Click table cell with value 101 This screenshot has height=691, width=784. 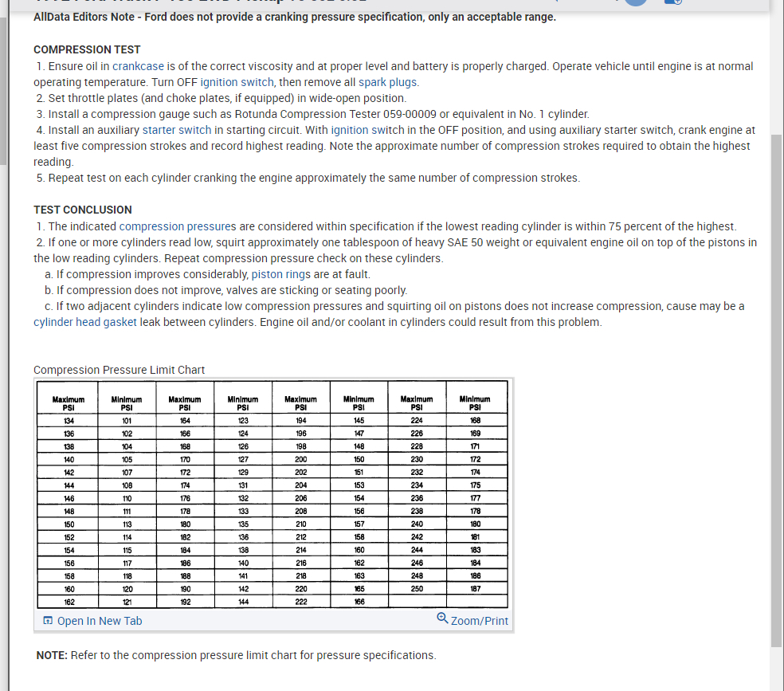tap(127, 421)
